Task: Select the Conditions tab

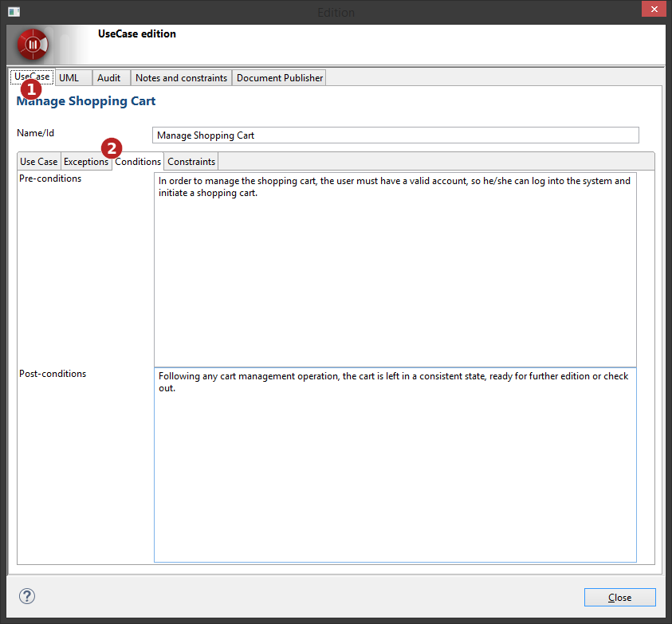Action: pyautogui.click(x=138, y=162)
